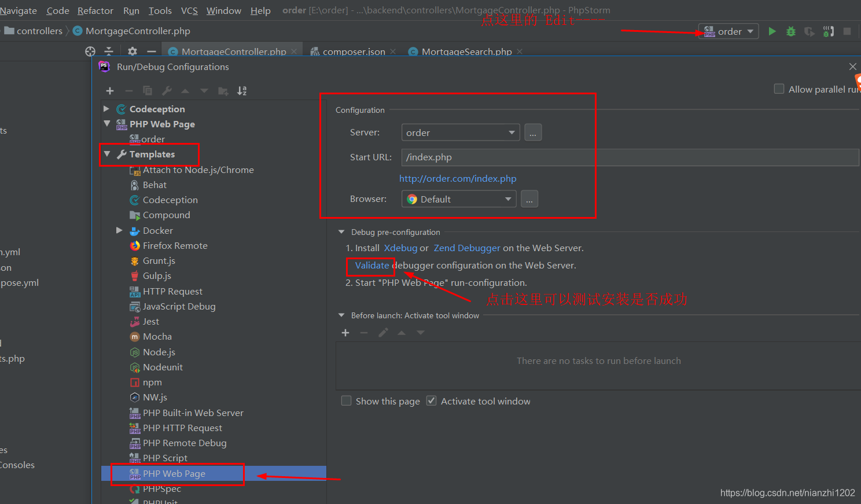The image size is (861, 504).
Task: Close the MortgageSearch.php tab
Action: coord(520,51)
